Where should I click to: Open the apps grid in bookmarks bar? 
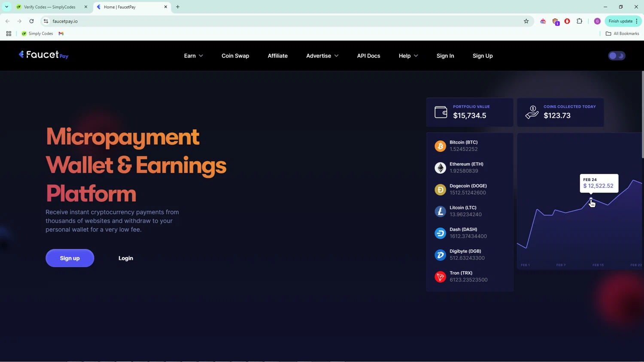click(9, 33)
